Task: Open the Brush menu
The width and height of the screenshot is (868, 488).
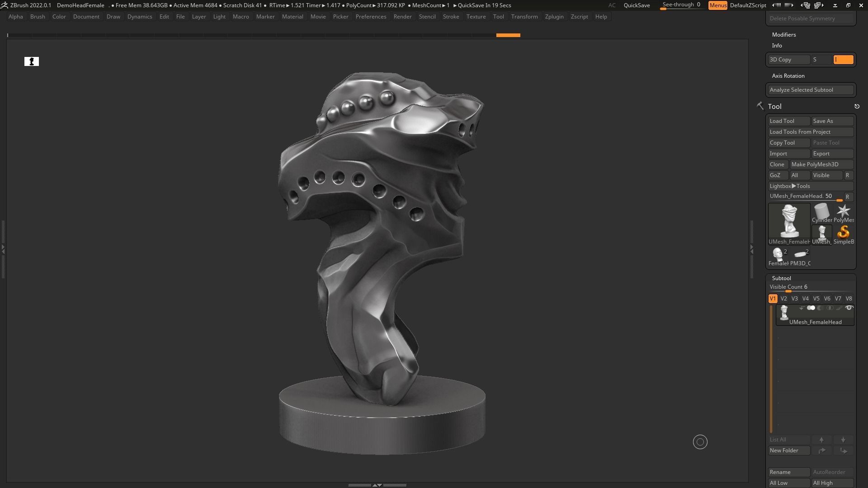Action: pyautogui.click(x=38, y=17)
